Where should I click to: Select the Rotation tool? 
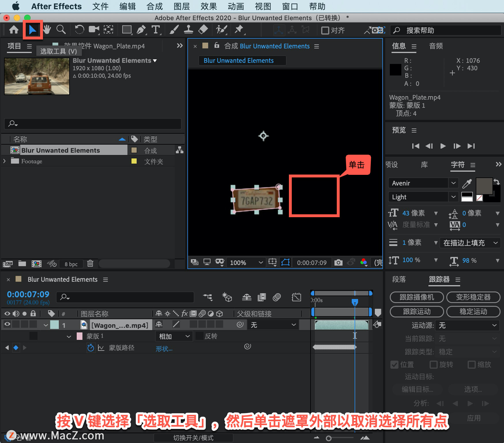point(79,30)
